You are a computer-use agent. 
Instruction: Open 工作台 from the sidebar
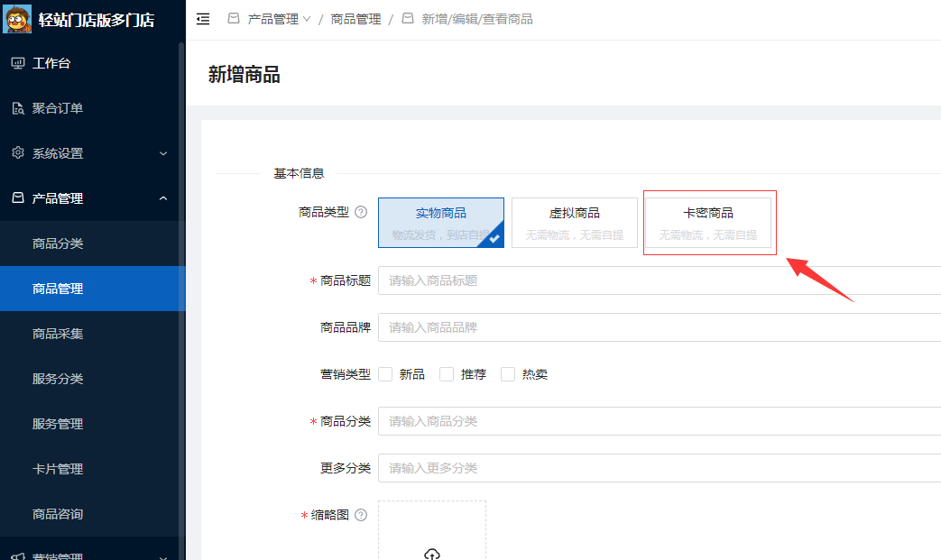click(51, 63)
